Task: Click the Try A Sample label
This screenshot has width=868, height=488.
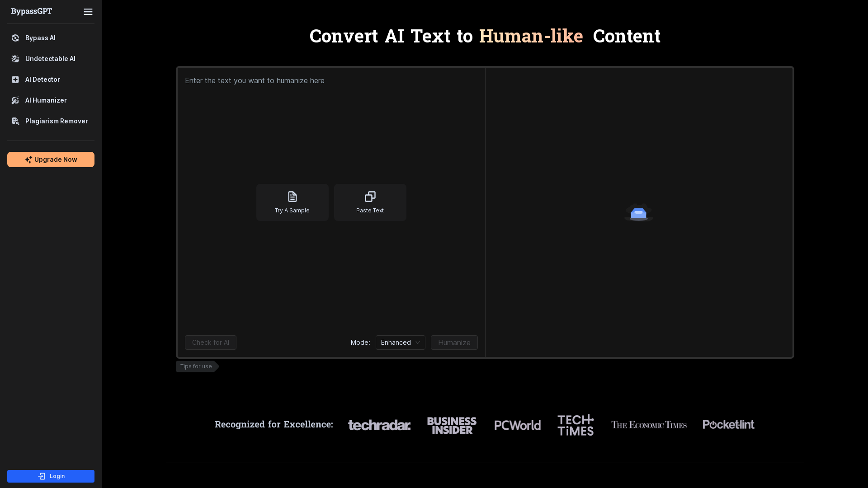Action: [x=292, y=211]
